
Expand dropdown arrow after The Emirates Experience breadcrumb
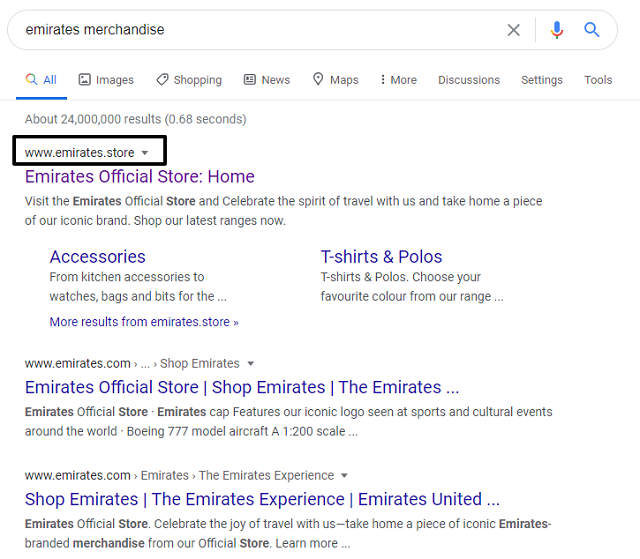click(x=344, y=476)
